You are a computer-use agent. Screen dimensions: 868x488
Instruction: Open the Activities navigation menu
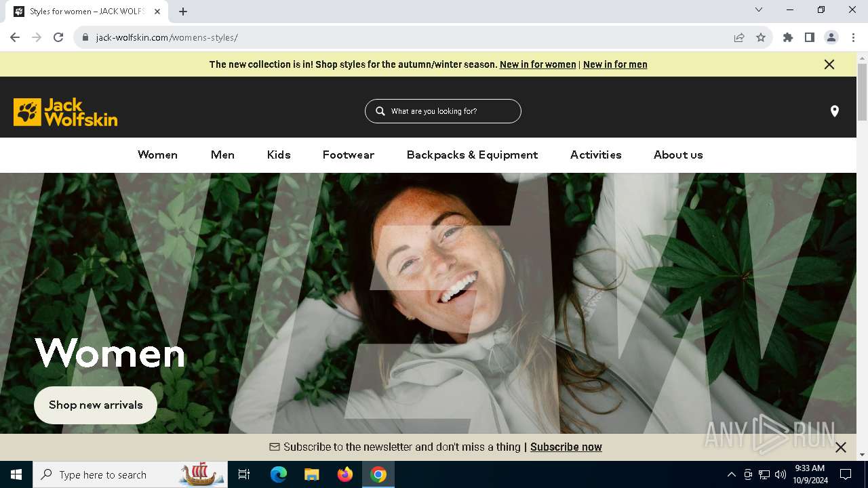pos(596,155)
